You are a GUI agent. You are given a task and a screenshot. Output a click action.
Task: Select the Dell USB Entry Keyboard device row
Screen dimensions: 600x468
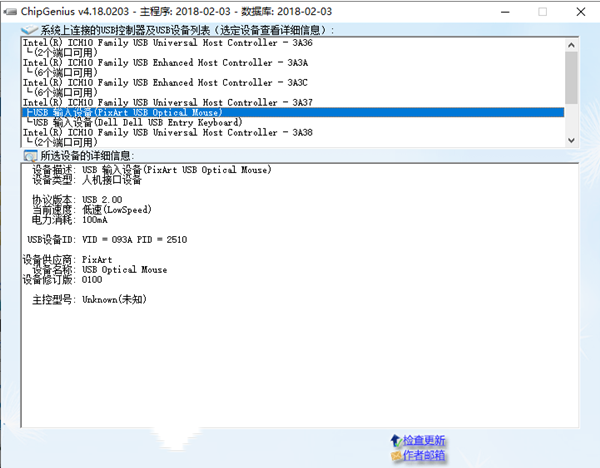point(293,122)
